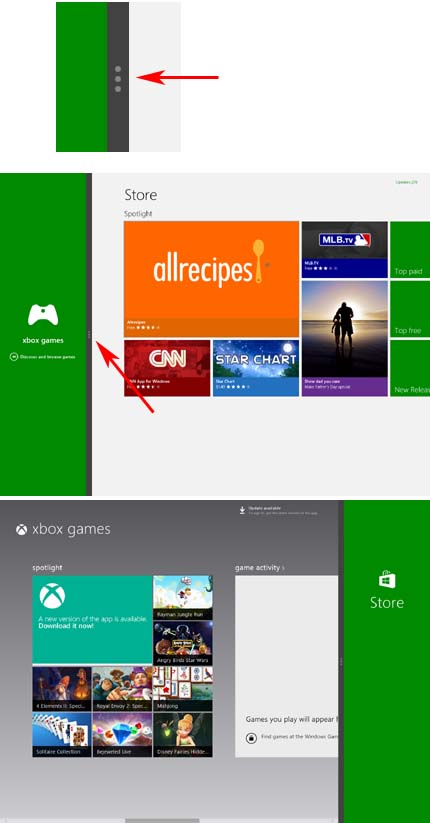
Task: Expand the game activity section chevron
Action: 284,568
